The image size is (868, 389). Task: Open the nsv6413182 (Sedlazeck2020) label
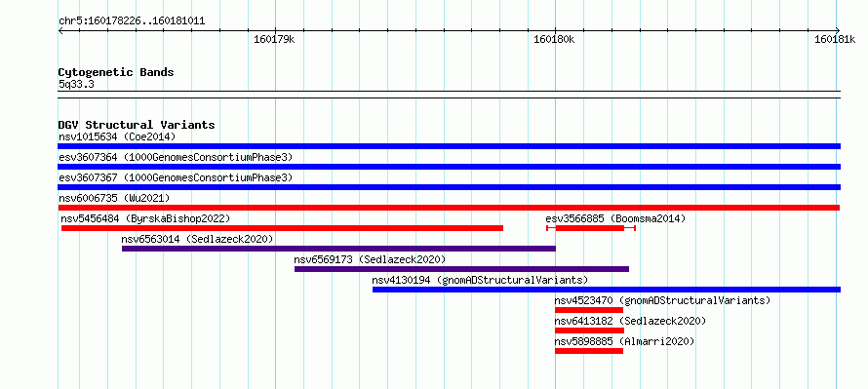[630, 321]
